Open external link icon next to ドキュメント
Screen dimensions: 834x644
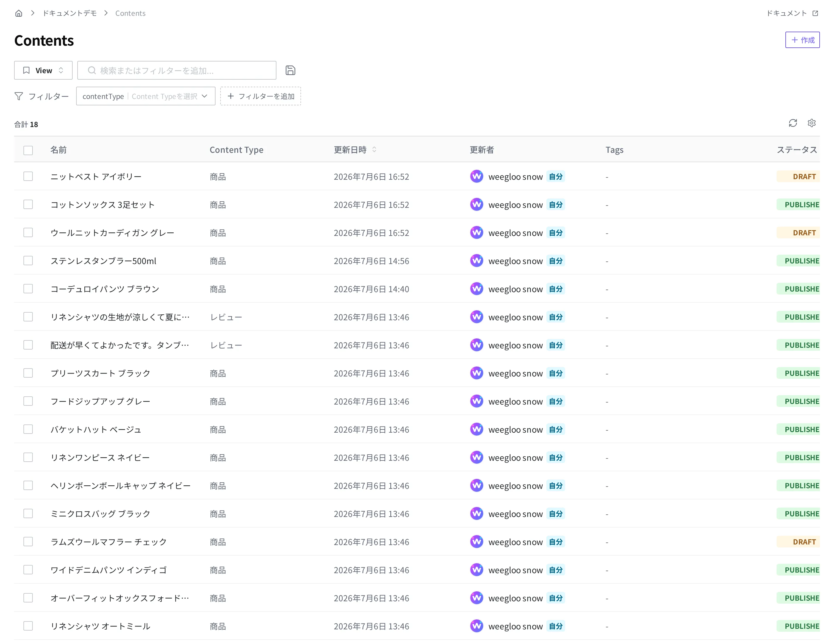tap(815, 13)
